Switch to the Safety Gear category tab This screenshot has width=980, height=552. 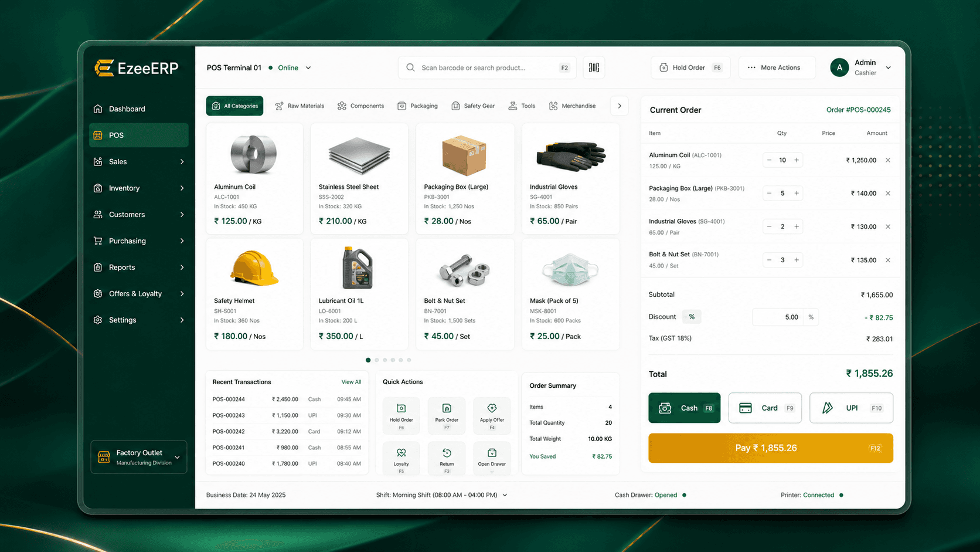click(473, 106)
